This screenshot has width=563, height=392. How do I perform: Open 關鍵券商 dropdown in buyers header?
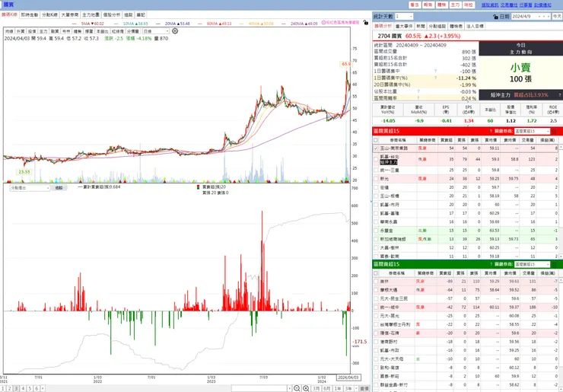tap(532, 131)
